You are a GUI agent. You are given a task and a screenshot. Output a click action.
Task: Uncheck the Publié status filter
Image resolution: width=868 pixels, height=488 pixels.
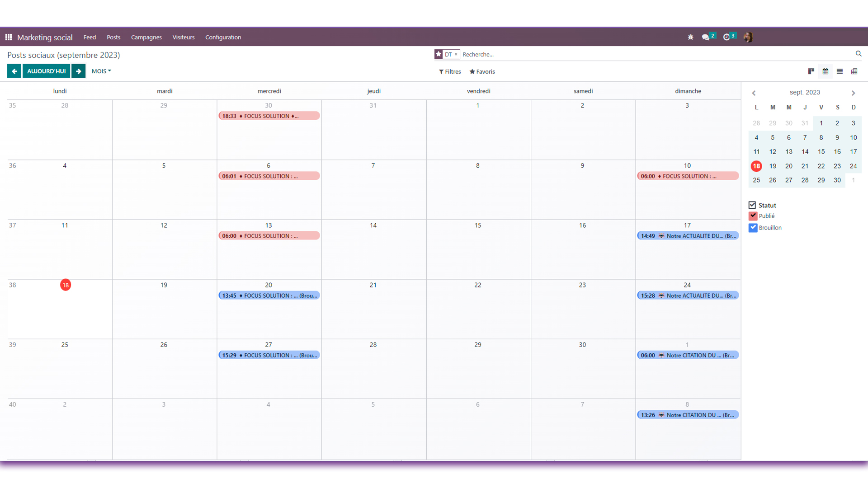point(753,216)
